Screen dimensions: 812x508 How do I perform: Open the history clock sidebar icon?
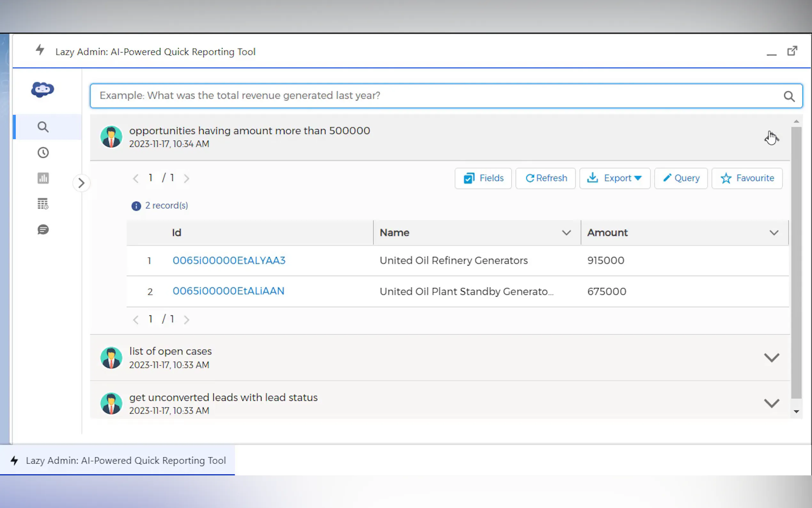pyautogui.click(x=43, y=153)
